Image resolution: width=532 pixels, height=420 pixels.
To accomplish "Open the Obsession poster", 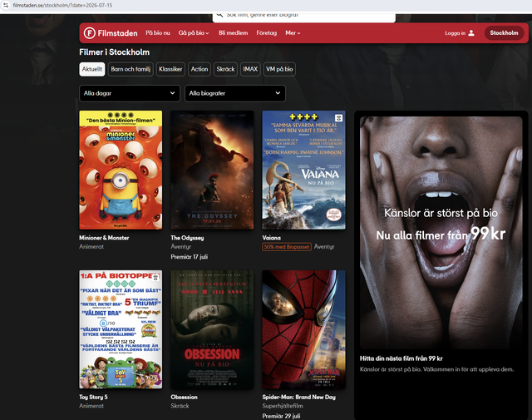I will click(x=212, y=329).
